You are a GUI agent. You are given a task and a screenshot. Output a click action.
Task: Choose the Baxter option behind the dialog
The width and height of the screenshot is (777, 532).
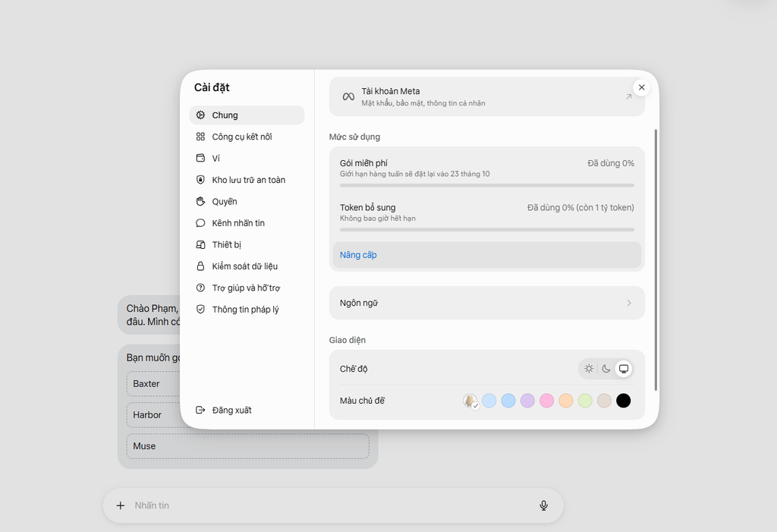153,384
